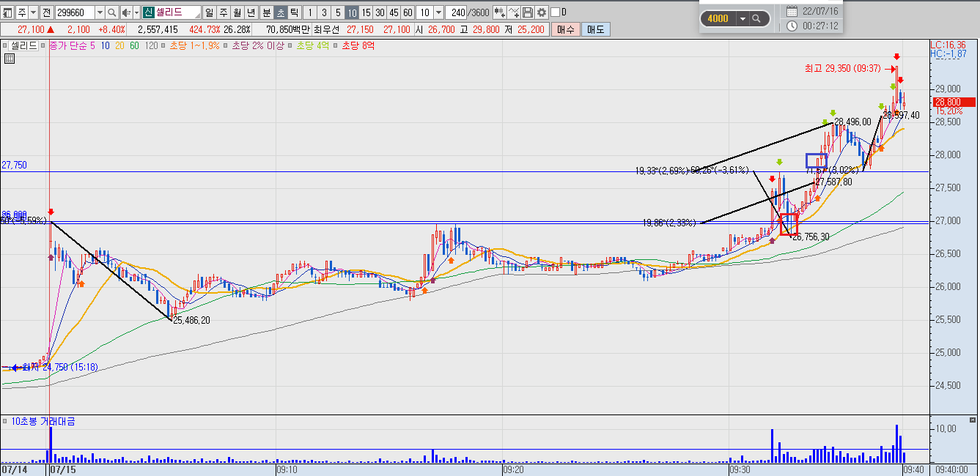Image resolution: width=980 pixels, height=476 pixels.
Task: Click the 최저 24,750 (15:18) low label
Action: [60, 367]
